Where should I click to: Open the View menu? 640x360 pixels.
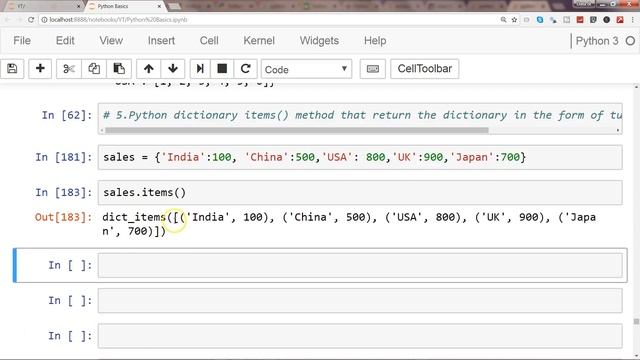pos(111,41)
